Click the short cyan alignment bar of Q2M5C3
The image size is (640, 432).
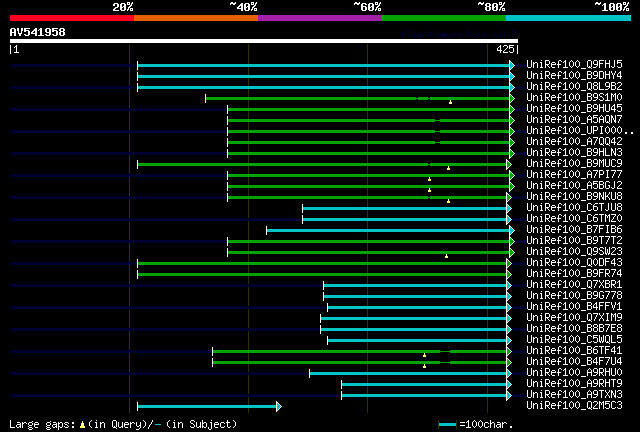click(207, 406)
